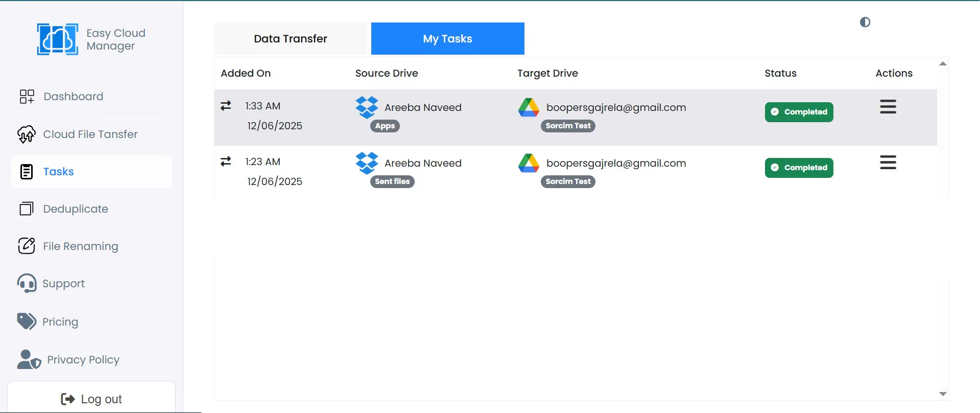Image resolution: width=980 pixels, height=413 pixels.
Task: Click the transfer arrows icon for 1:33 AM task
Action: [x=226, y=106]
